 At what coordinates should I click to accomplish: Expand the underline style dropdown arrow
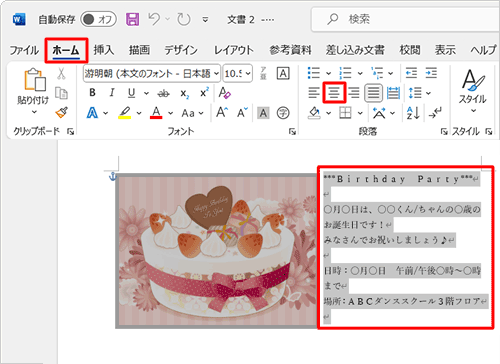(146, 93)
